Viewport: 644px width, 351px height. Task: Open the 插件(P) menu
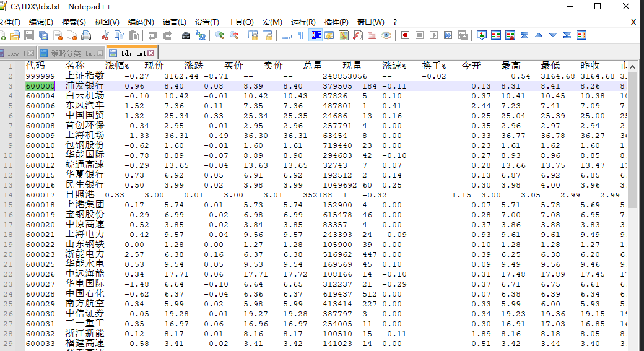coord(336,22)
